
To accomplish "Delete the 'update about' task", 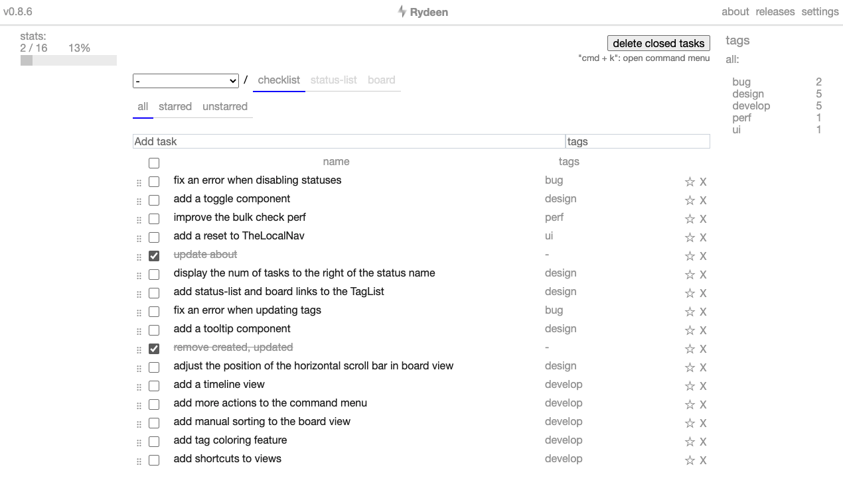I will tap(703, 256).
